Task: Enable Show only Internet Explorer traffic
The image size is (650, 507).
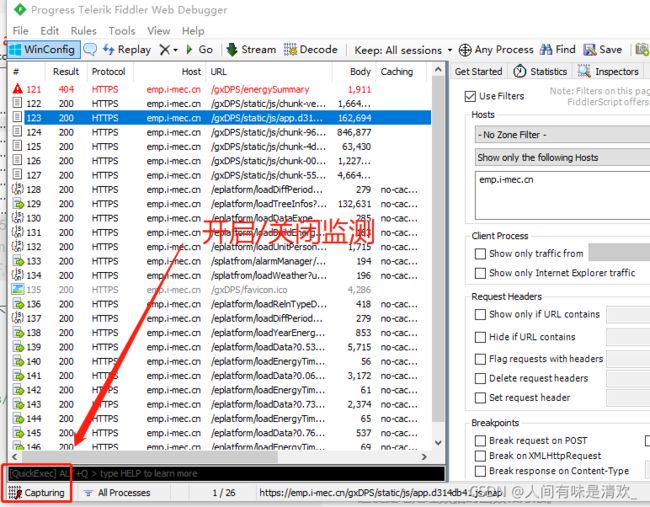Action: (480, 273)
